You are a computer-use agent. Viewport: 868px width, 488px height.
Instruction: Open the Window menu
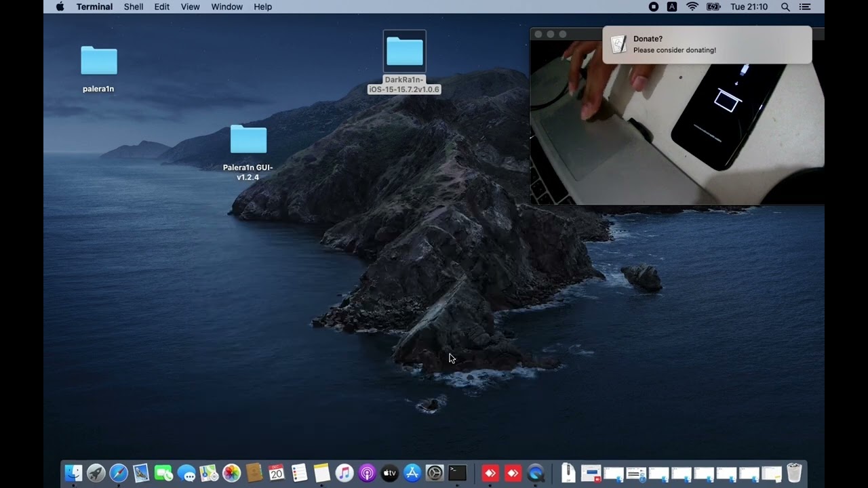tap(226, 7)
